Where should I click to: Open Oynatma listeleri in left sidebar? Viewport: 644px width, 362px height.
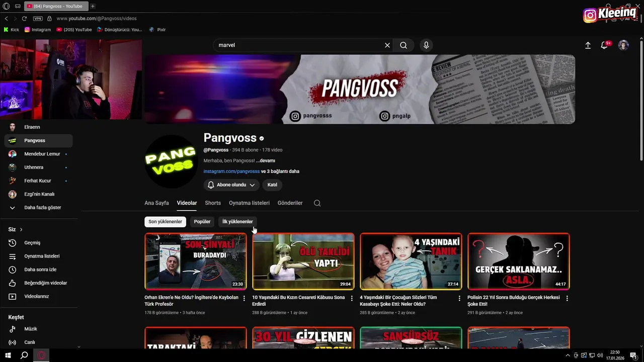[x=38, y=256]
